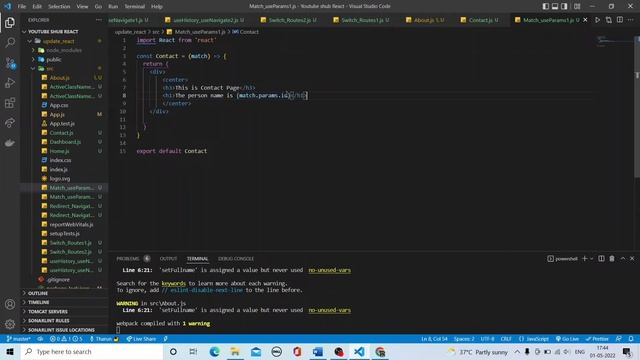Click the Ln 8 cursor position indicator
Viewport: 640px width, 360px height.
click(x=434, y=339)
